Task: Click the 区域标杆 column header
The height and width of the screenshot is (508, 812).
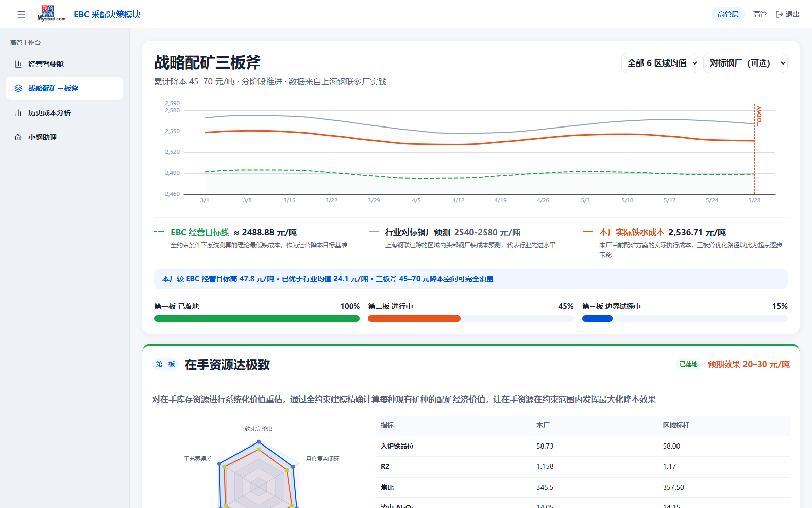Action: click(x=676, y=425)
